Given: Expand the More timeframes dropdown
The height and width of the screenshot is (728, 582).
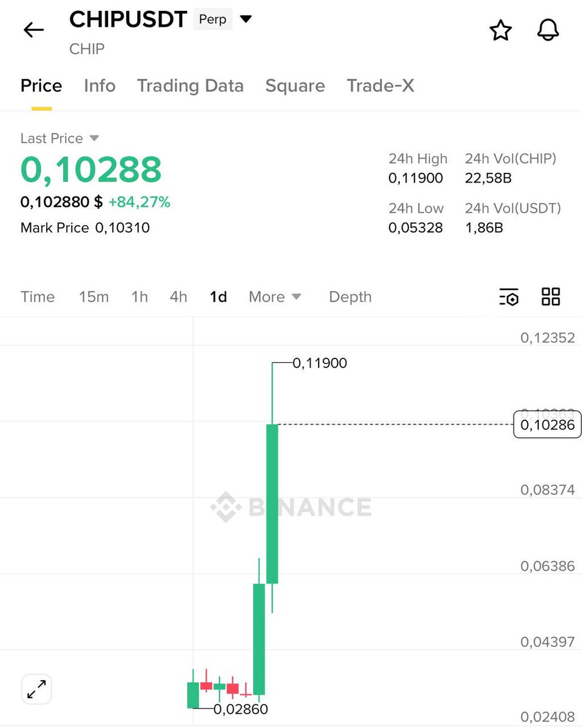Looking at the screenshot, I should click(x=275, y=297).
